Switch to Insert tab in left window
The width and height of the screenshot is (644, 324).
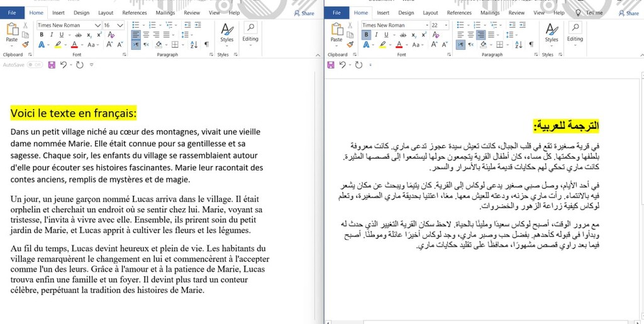[x=58, y=13]
